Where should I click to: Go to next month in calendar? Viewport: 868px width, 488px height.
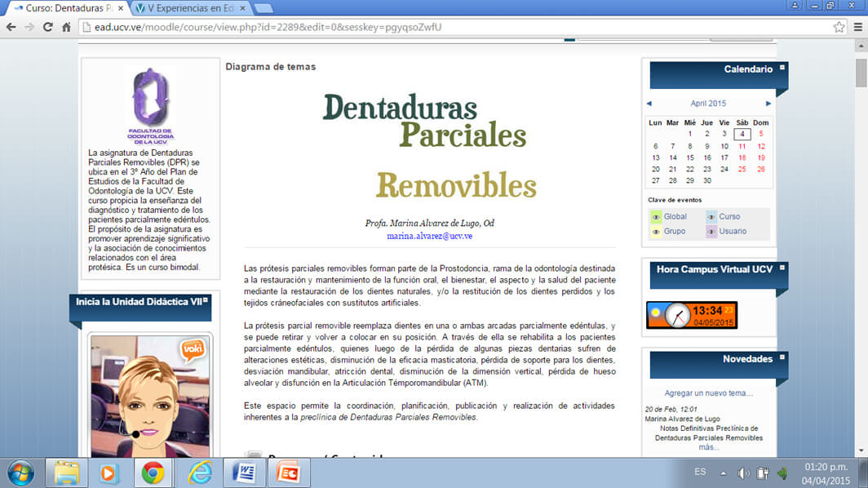(768, 104)
